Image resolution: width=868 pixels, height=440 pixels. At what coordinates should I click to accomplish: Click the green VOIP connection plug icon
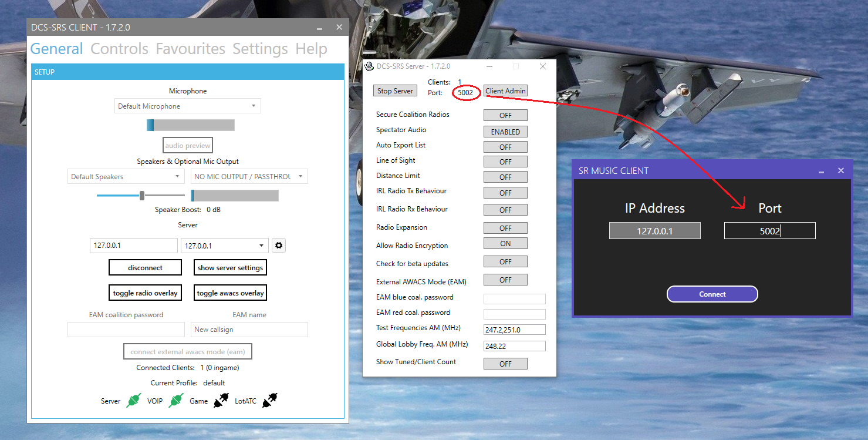pos(176,401)
